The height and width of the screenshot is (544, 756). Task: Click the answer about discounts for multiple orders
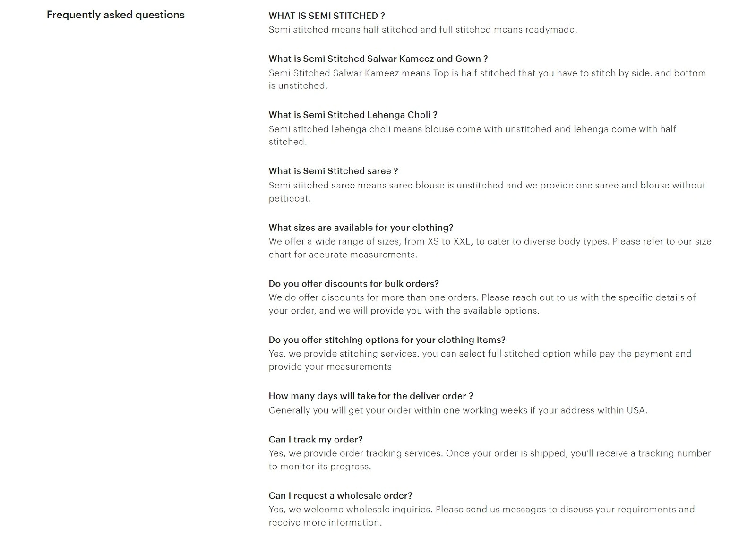[482, 304]
